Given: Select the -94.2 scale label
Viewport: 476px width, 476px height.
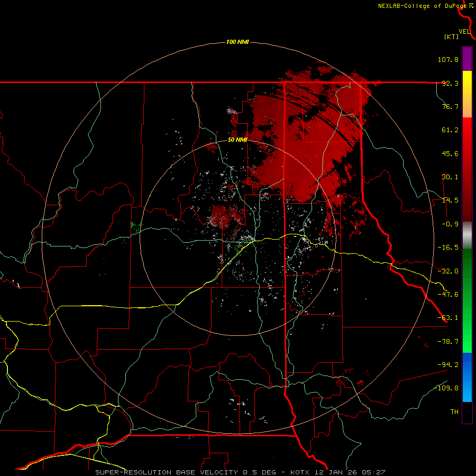Looking at the screenshot, I should coord(448,364).
